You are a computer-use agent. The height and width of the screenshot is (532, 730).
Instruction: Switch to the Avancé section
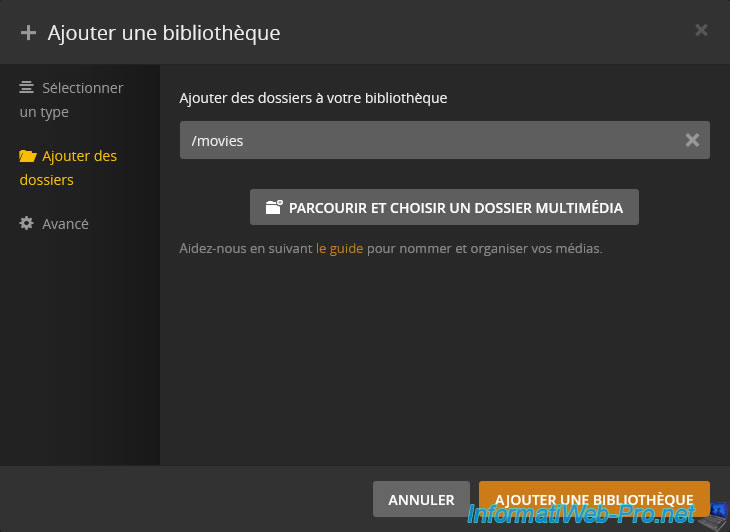click(x=65, y=224)
